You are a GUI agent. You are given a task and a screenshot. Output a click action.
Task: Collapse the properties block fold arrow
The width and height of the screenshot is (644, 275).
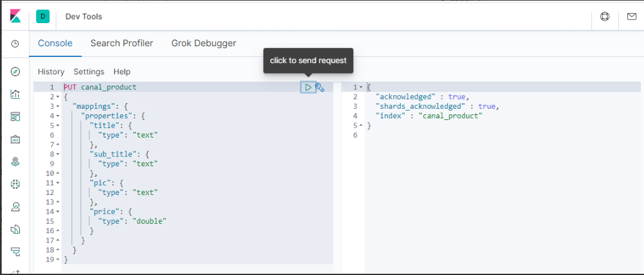tap(58, 116)
